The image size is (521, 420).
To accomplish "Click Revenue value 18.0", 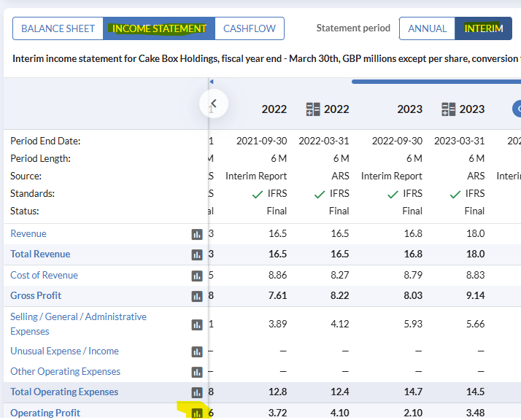I will pos(476,233).
